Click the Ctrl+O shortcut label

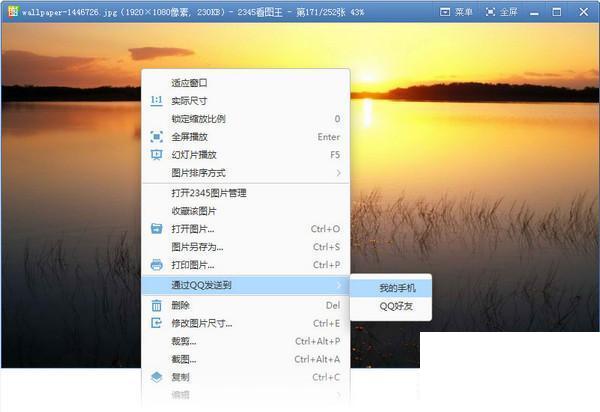pos(325,229)
